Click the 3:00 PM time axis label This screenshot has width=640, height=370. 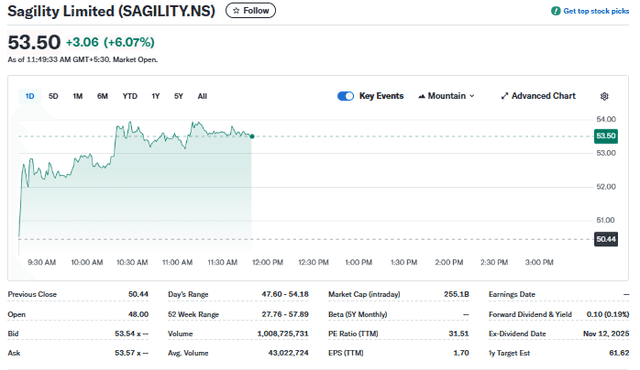click(539, 262)
